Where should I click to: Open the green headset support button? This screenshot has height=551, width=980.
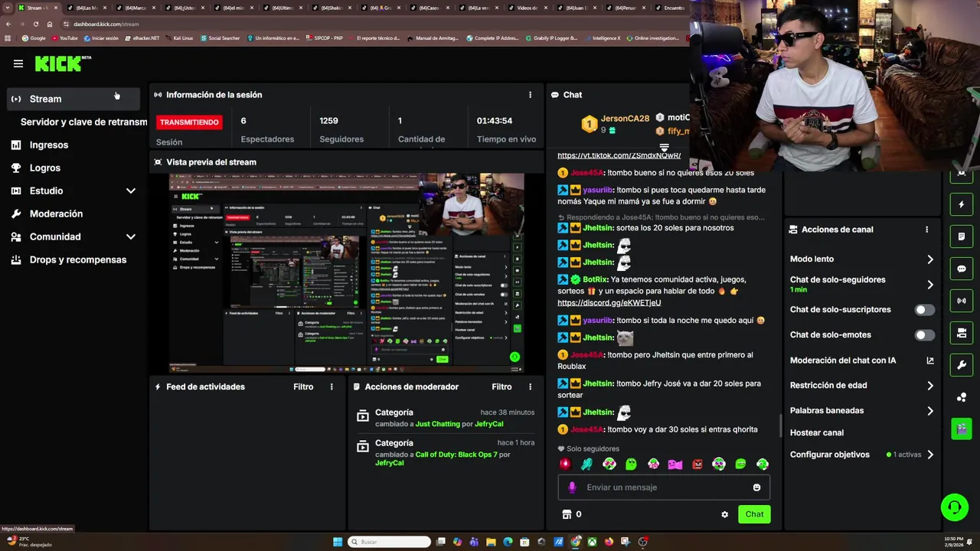click(954, 507)
